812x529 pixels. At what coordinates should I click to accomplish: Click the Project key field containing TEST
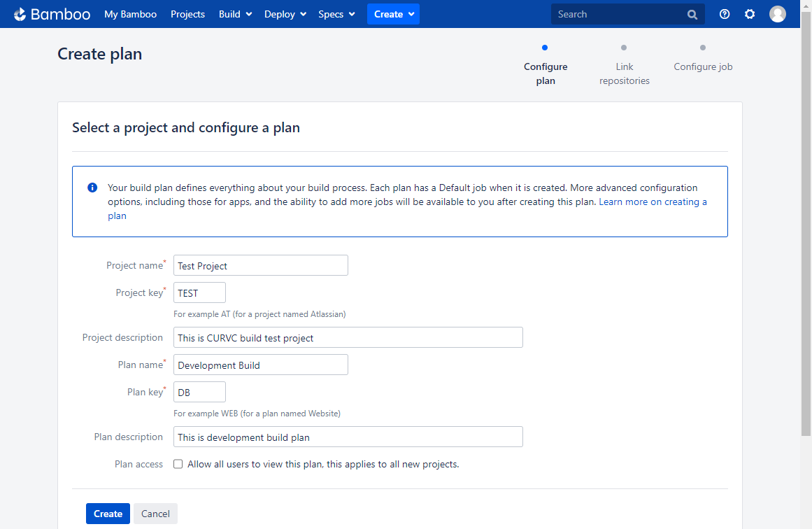click(x=199, y=292)
